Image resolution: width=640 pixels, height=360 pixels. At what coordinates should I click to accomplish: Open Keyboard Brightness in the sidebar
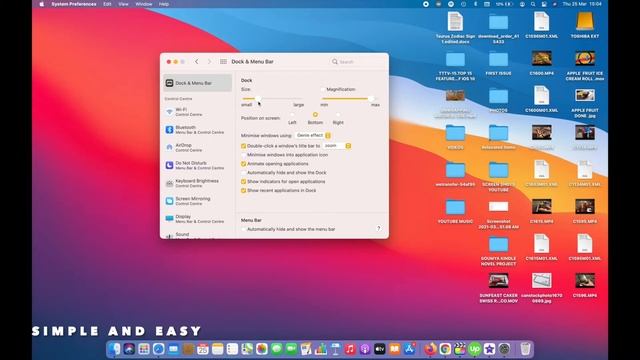click(x=198, y=183)
